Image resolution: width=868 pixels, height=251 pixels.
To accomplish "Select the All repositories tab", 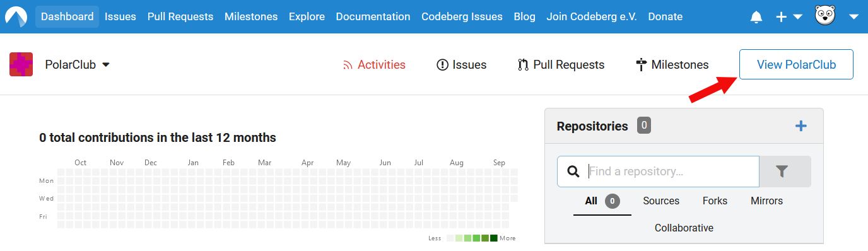I will 602,201.
